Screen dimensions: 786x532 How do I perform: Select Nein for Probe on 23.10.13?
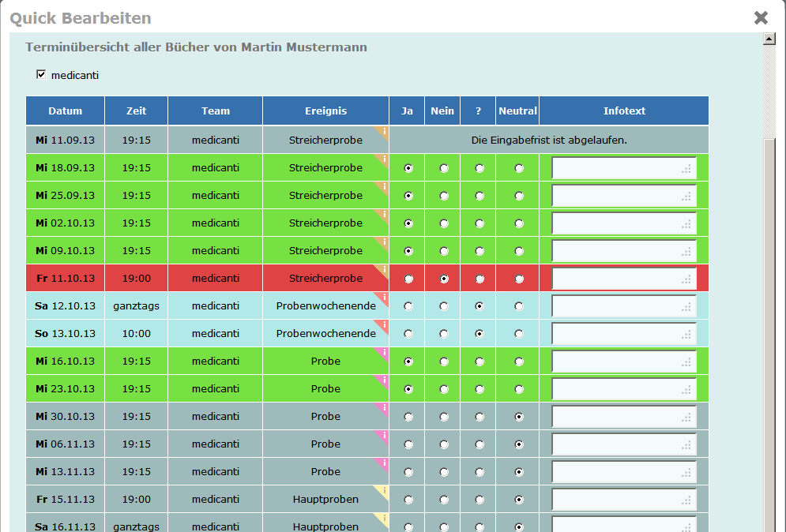(x=442, y=388)
